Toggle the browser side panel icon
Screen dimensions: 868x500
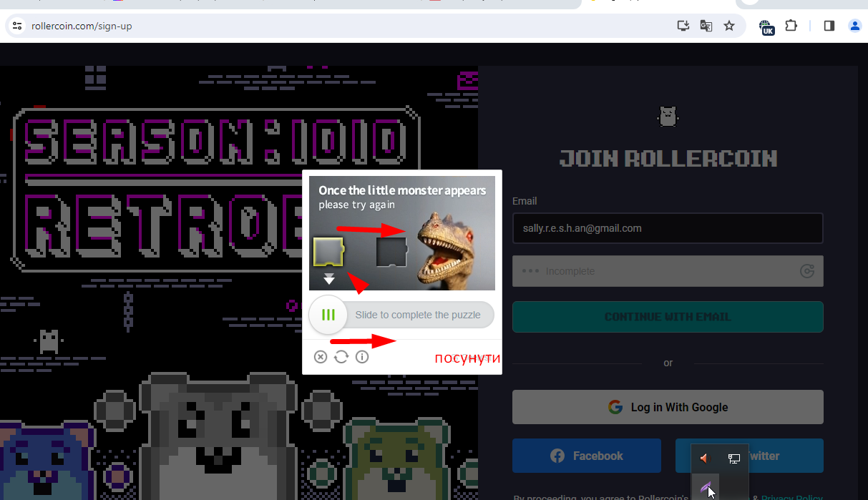(829, 26)
